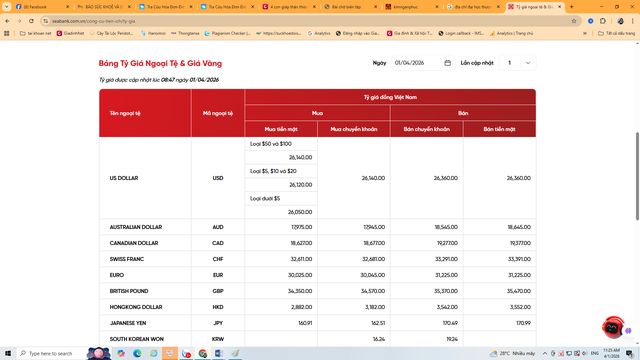Launch Microsoft Edge from the taskbar

(x=137, y=353)
